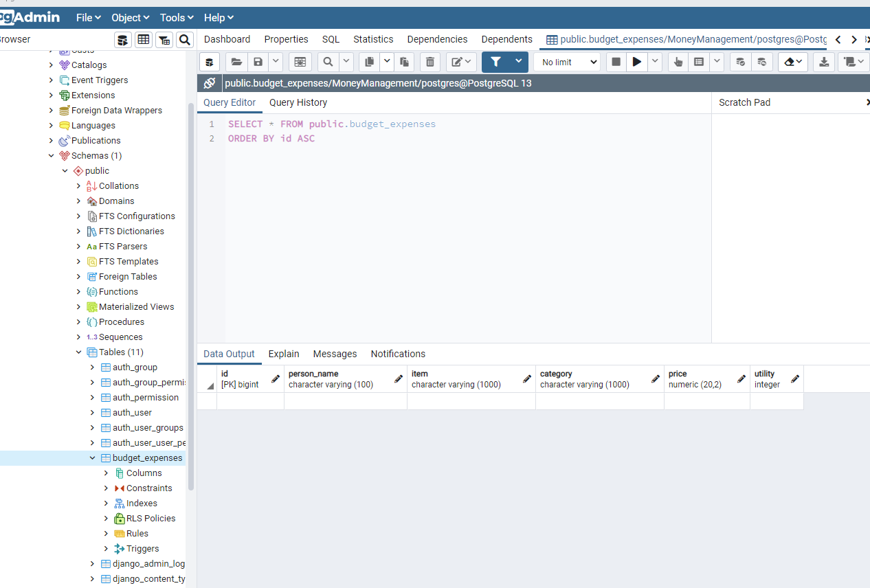
Task: Click pencil edit icon in person_name column header
Action: point(398,378)
